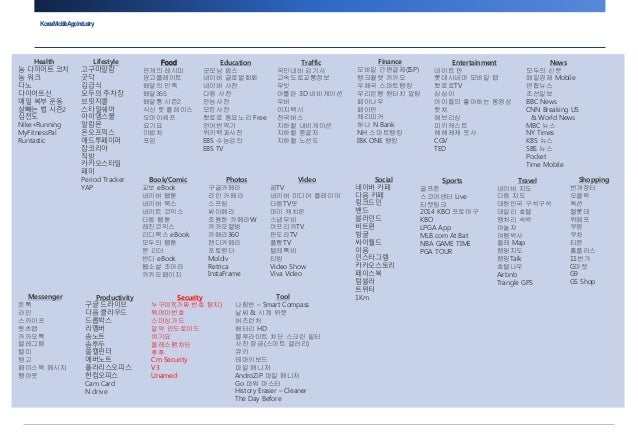Click red "Unamed" under Security
This screenshot has width=638, height=442.
pyautogui.click(x=164, y=376)
